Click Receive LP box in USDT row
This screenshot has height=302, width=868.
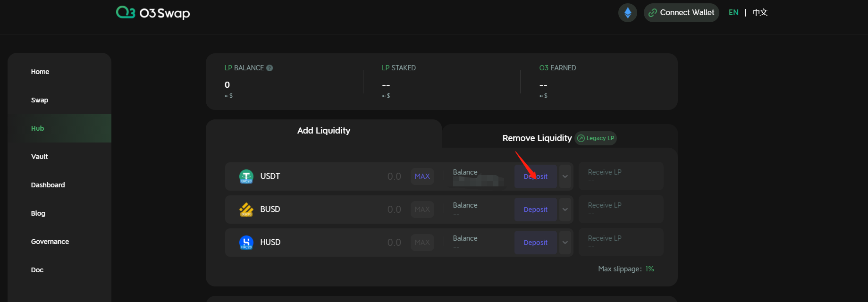[621, 176]
